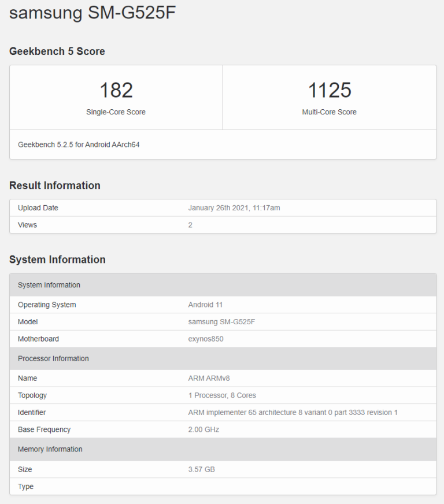Image resolution: width=444 pixels, height=504 pixels.
Task: Select the multi-core score value 1125
Action: 329,90
